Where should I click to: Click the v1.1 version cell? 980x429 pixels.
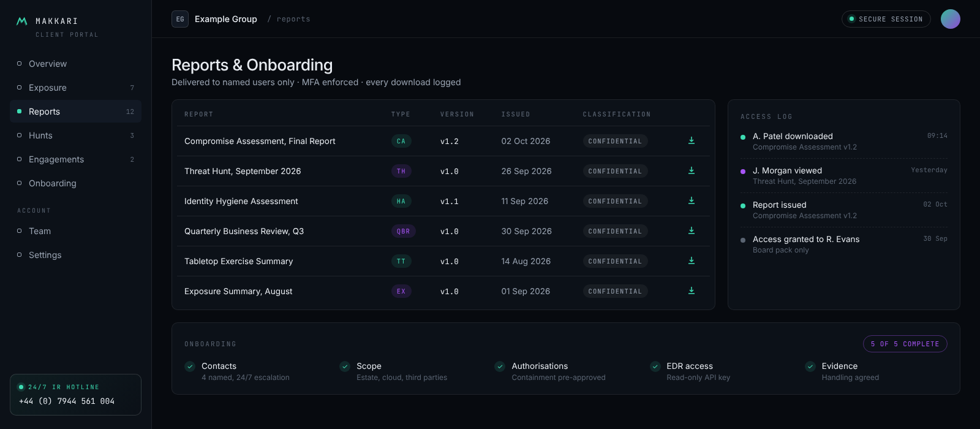click(450, 201)
